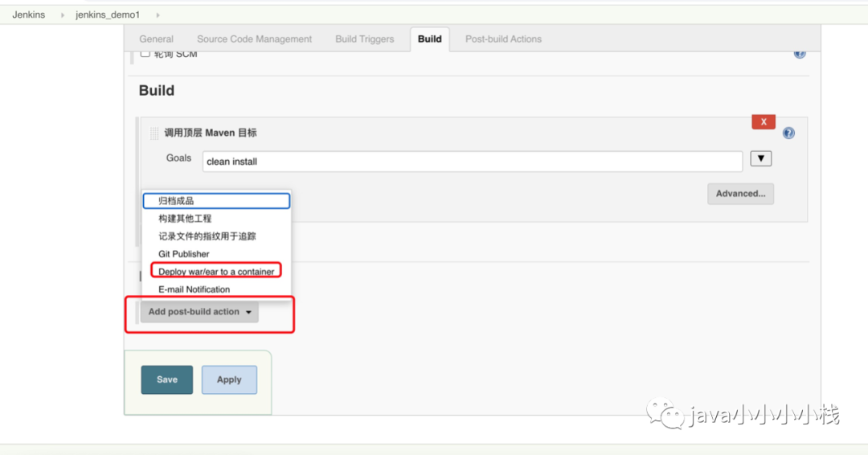
Task: Expand the Goals field dropdown arrow
Action: tap(760, 159)
